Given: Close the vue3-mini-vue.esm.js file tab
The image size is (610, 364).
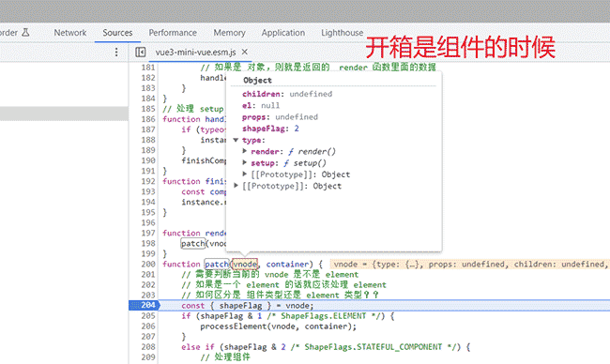Looking at the screenshot, I should tap(245, 52).
